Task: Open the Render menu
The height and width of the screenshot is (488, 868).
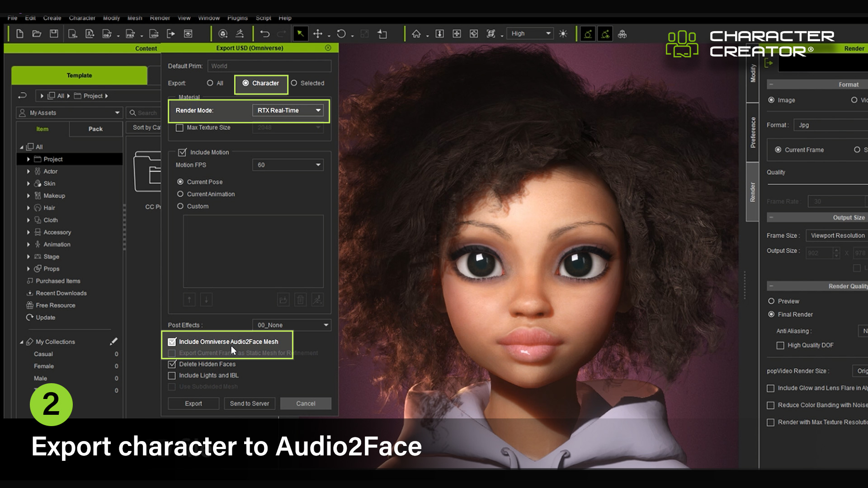Action: 160,18
